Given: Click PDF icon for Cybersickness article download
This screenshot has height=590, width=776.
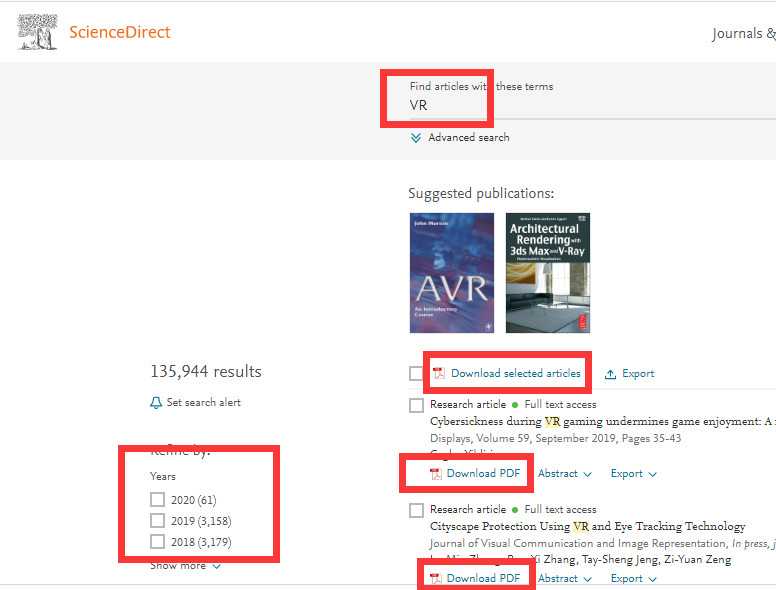Looking at the screenshot, I should [435, 474].
